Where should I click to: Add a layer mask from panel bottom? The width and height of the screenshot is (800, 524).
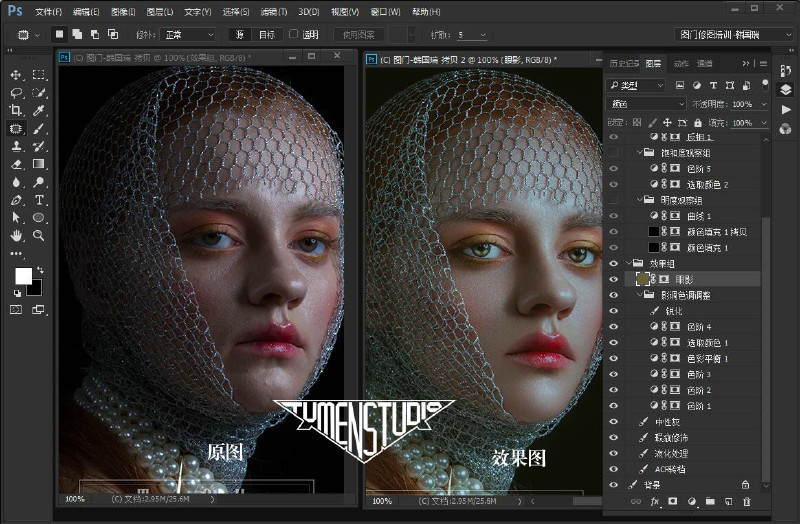[673, 502]
